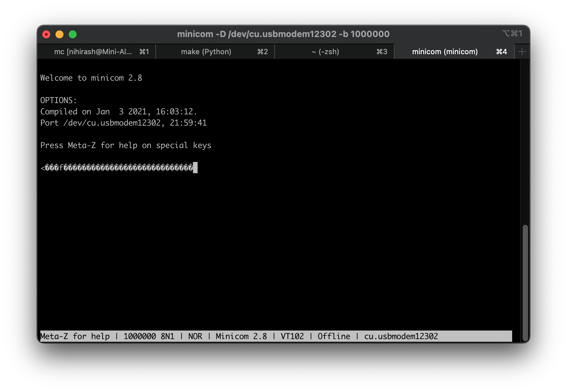Switch to the mc [nihirash@Mini-Al... tab
567x392 pixels.
[x=96, y=52]
